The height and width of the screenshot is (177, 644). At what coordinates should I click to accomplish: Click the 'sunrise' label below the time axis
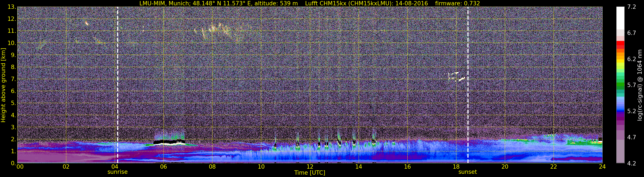[118, 172]
